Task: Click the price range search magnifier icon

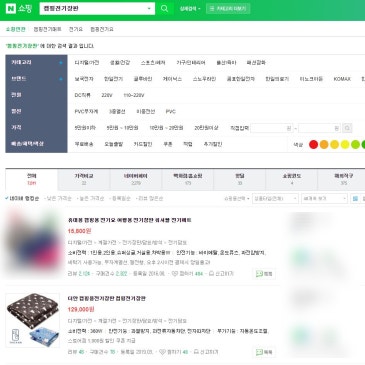Action: (x=347, y=128)
